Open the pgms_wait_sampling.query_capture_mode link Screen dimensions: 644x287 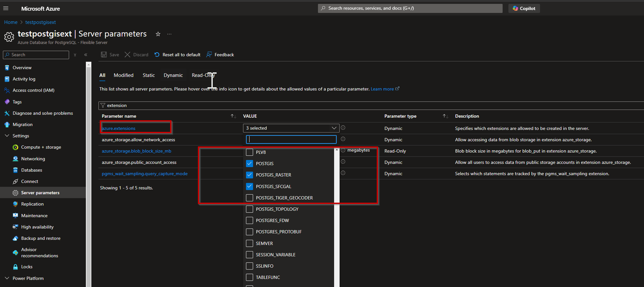click(145, 174)
